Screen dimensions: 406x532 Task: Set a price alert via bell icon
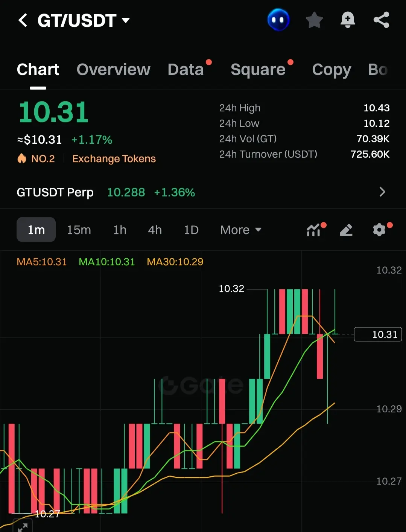pos(348,20)
